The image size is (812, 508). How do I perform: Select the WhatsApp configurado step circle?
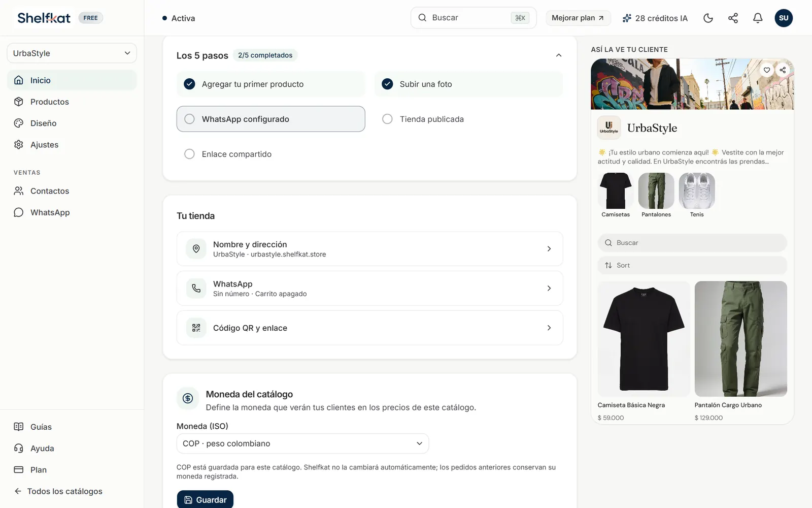(189, 119)
